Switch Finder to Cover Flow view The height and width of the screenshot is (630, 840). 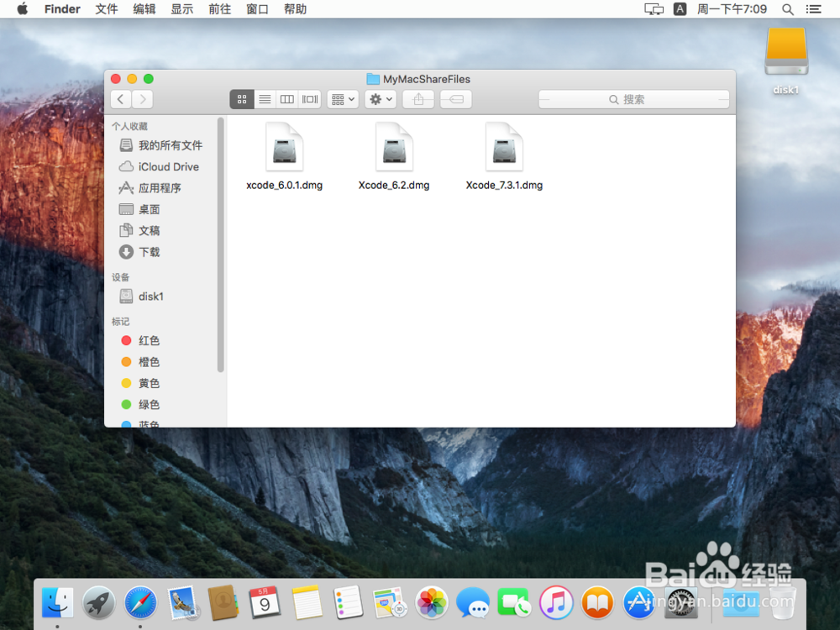coord(310,99)
